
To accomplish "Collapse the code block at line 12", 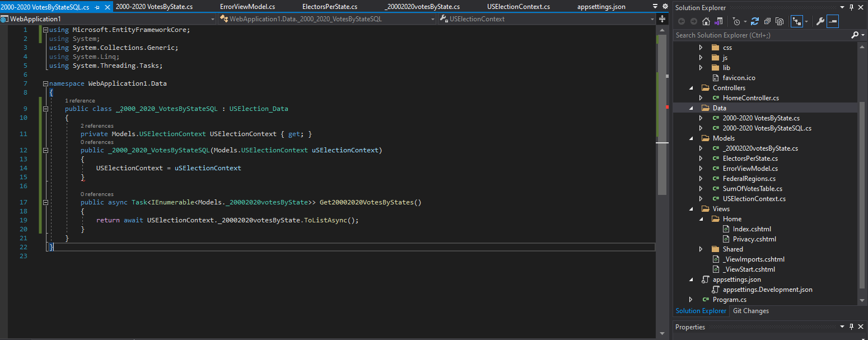I will [x=45, y=150].
